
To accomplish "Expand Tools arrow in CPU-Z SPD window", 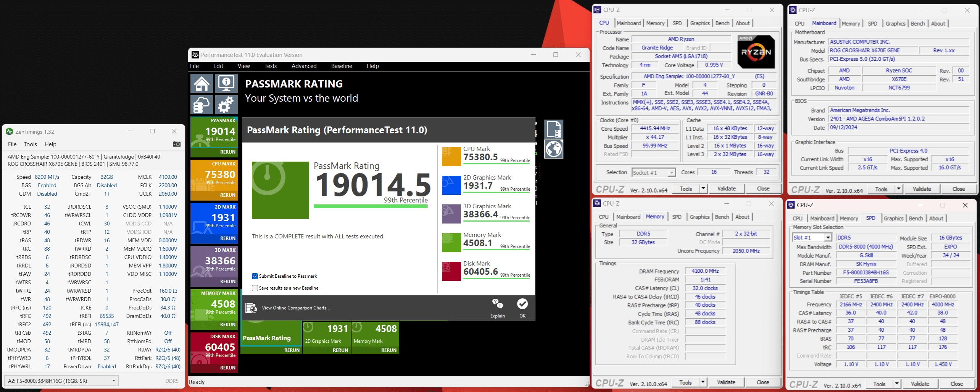I will click(897, 384).
